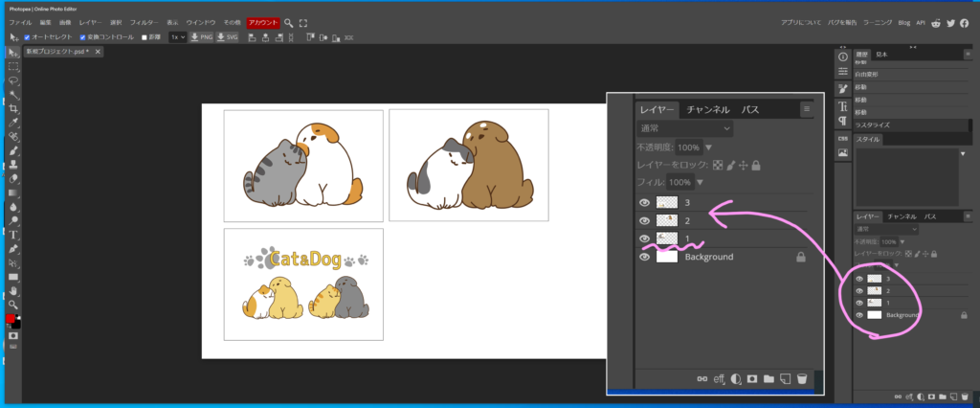Select the Eyedropper tool

[13, 123]
